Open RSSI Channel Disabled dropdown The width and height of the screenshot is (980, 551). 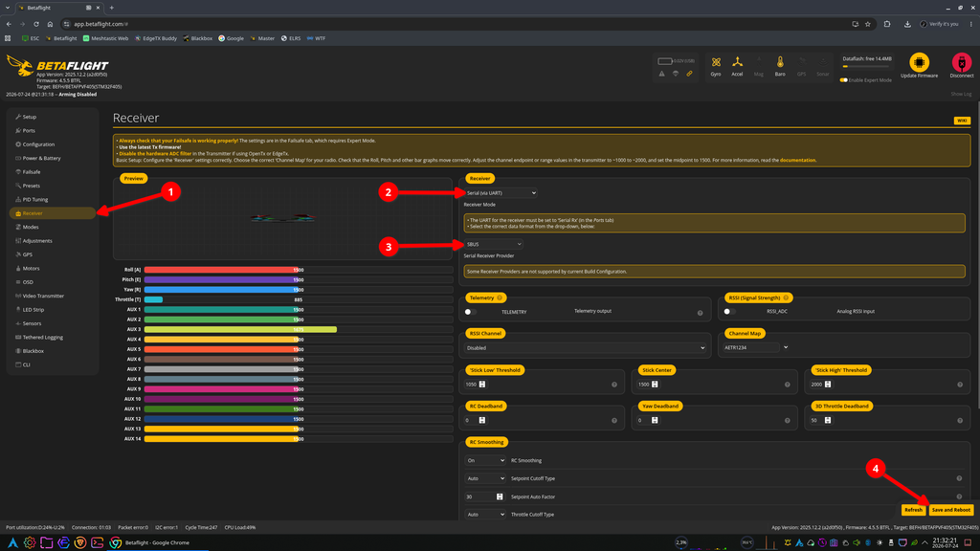coord(586,348)
